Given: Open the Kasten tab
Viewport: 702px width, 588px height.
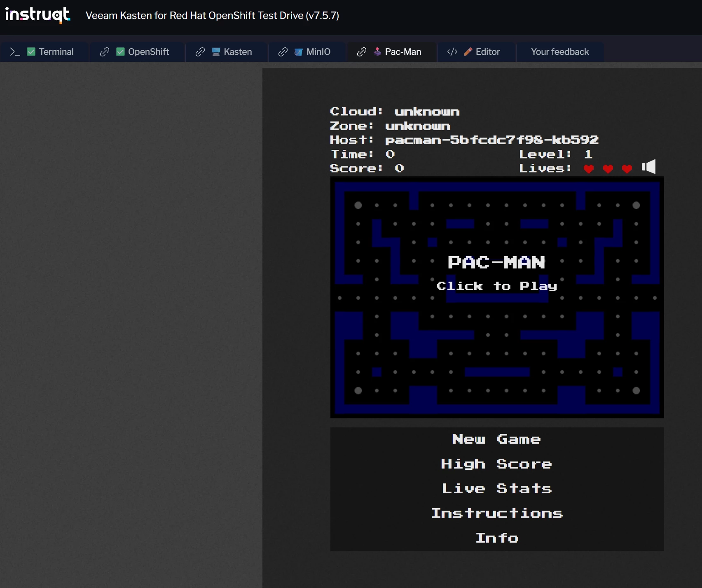Looking at the screenshot, I should (x=227, y=52).
